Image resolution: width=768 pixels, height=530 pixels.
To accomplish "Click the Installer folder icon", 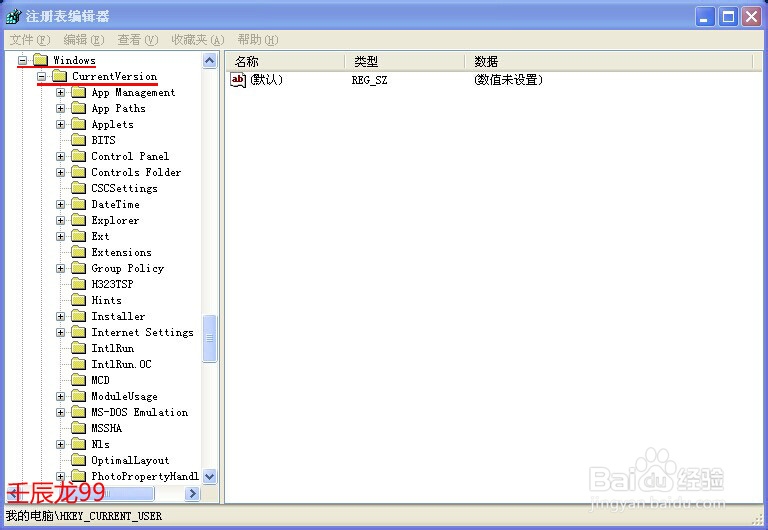I will tap(78, 316).
